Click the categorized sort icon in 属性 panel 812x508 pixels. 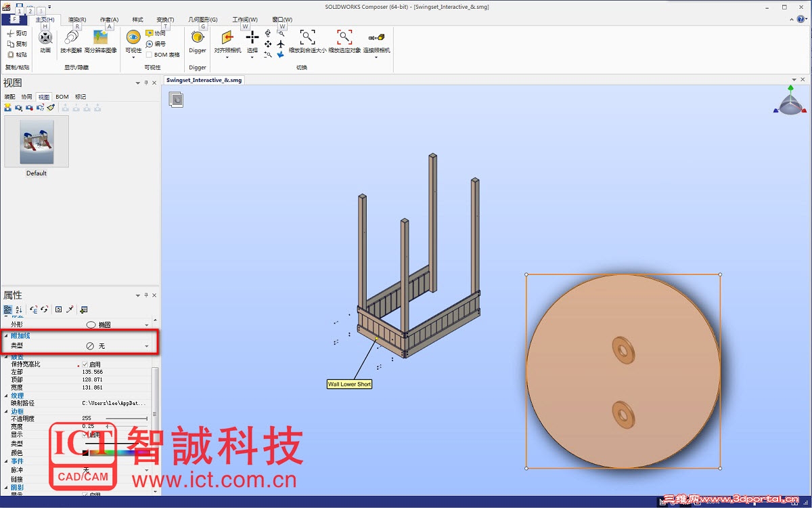coord(7,310)
